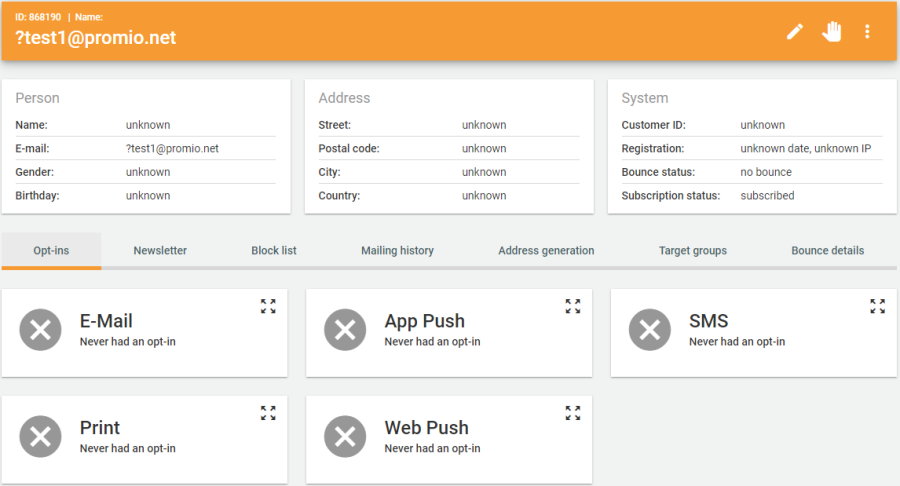Screen dimensions: 900x486
Task: Switch to the Target groups tab
Action: pos(693,251)
